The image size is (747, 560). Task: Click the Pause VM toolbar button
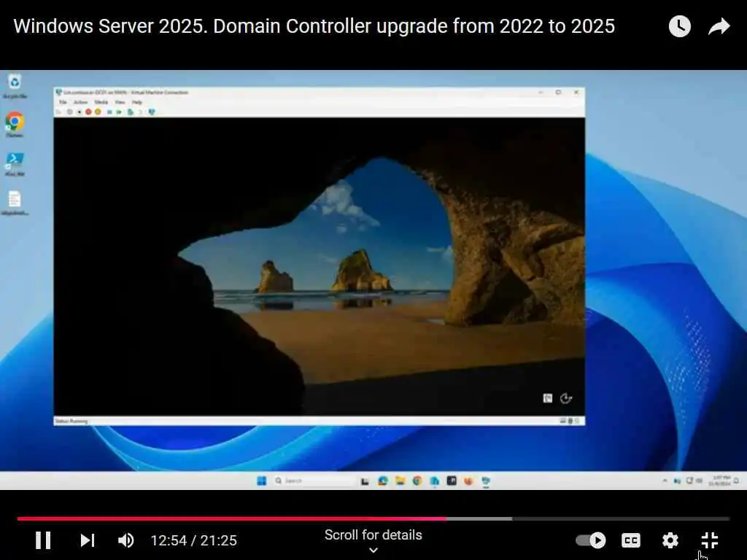click(x=109, y=112)
